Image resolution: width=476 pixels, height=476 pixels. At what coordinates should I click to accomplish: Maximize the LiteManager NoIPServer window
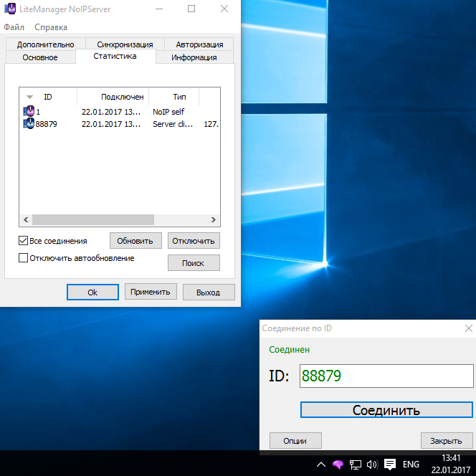(x=191, y=9)
